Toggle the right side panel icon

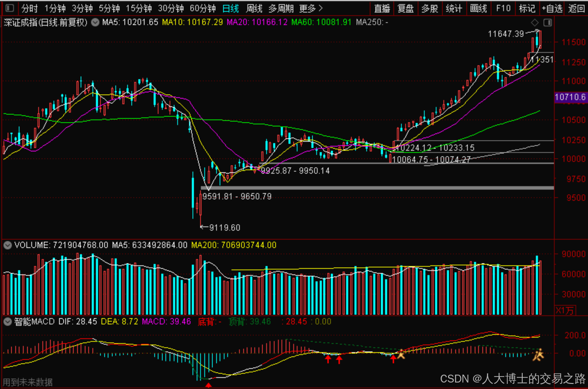[x=548, y=23]
